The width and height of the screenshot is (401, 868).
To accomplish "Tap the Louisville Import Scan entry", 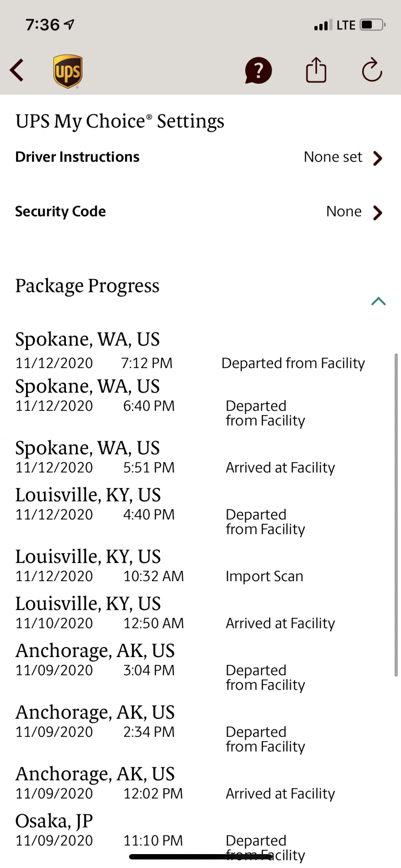I will [x=191, y=566].
